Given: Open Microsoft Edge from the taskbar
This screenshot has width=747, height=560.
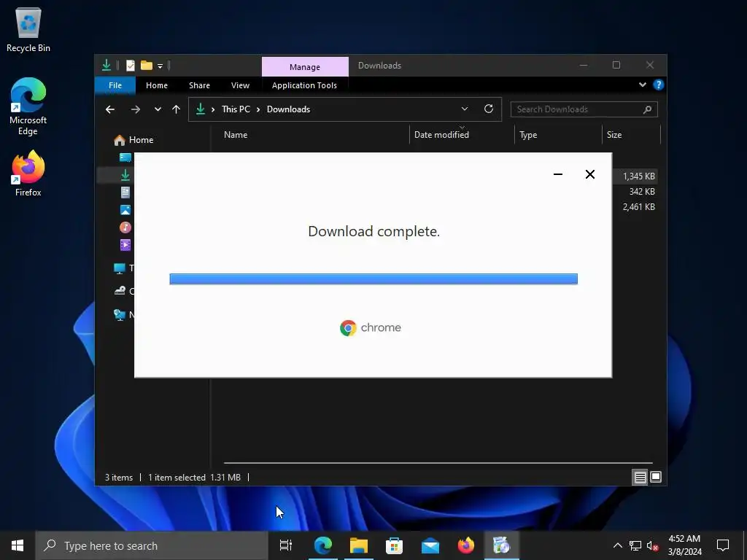Looking at the screenshot, I should click(x=322, y=545).
